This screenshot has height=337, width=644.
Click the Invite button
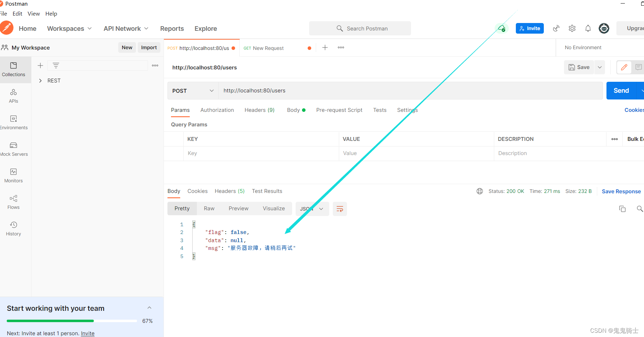point(530,28)
